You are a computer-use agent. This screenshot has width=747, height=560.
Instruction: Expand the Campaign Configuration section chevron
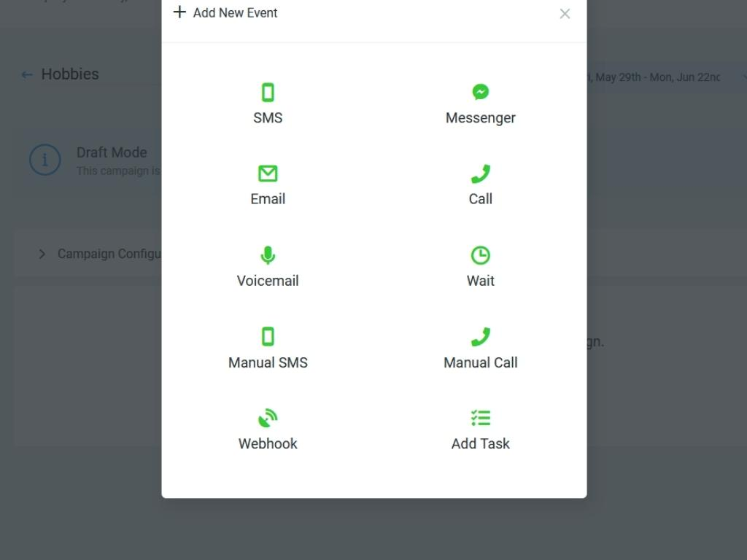(42, 254)
